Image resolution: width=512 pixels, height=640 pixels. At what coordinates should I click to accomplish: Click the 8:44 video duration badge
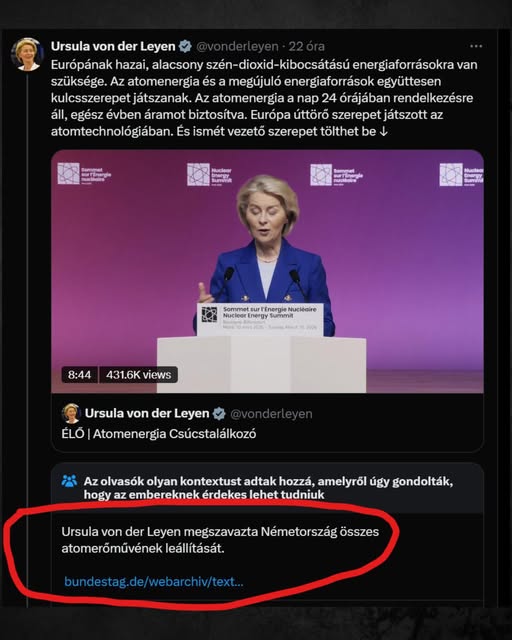(80, 375)
